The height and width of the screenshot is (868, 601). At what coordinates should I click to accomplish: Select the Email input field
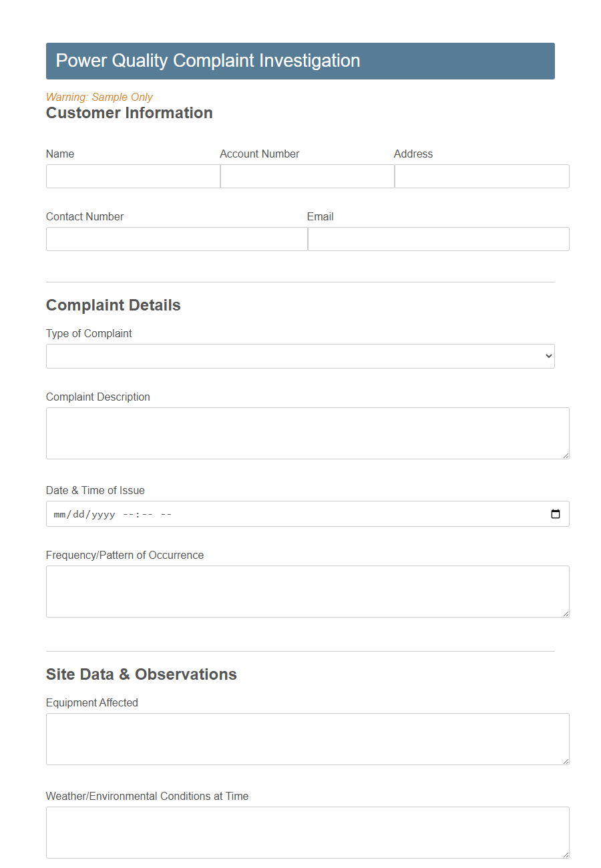437,238
